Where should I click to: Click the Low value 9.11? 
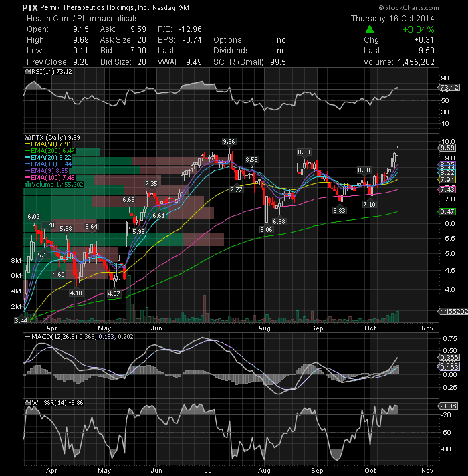coord(81,50)
